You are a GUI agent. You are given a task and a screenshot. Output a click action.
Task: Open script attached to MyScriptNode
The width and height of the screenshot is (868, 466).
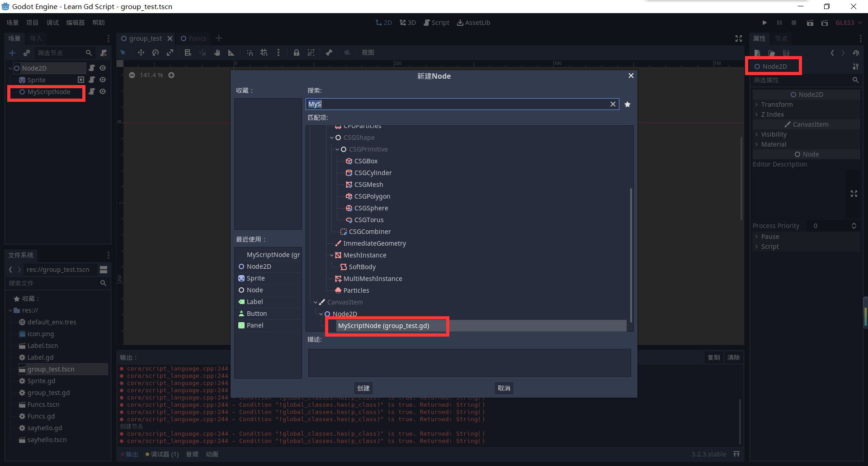tap(92, 91)
